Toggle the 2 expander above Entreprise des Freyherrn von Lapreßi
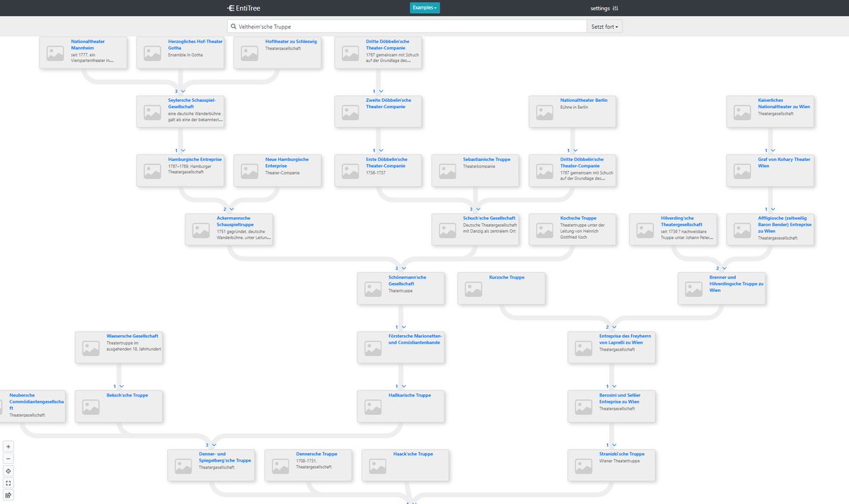 611,327
